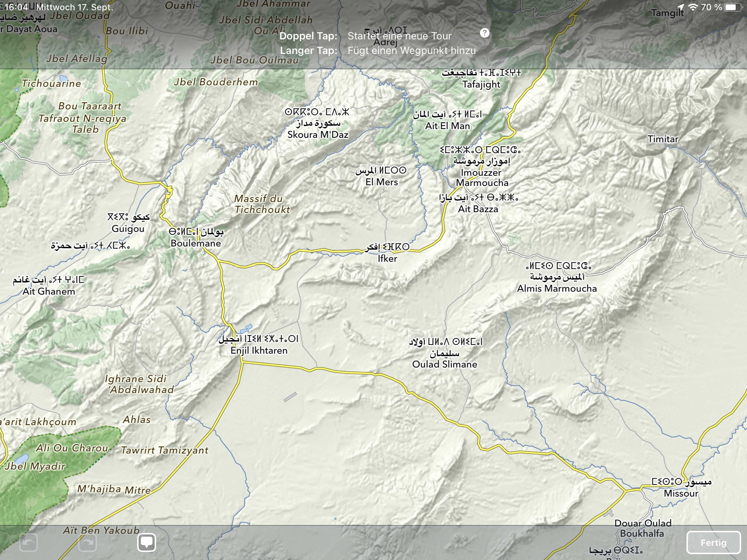
Task: Tap the Ifker place label
Action: pyautogui.click(x=387, y=258)
